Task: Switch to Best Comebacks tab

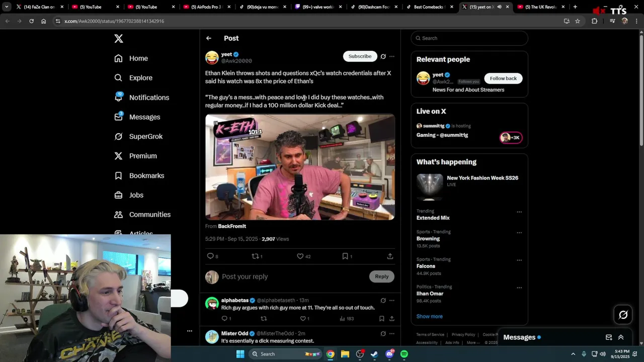Action: click(429, 7)
